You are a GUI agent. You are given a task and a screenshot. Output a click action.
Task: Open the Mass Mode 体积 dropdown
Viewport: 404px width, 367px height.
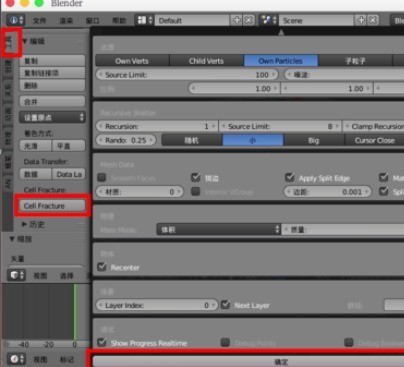[219, 230]
